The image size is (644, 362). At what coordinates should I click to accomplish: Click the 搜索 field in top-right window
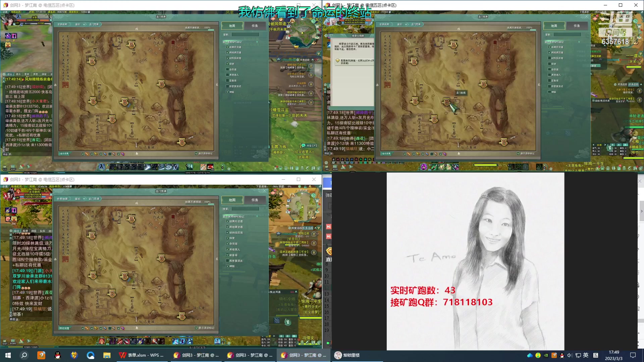point(567,35)
